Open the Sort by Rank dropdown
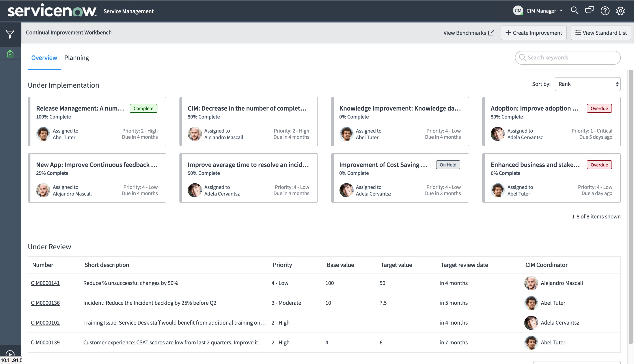634x364 pixels. point(587,84)
